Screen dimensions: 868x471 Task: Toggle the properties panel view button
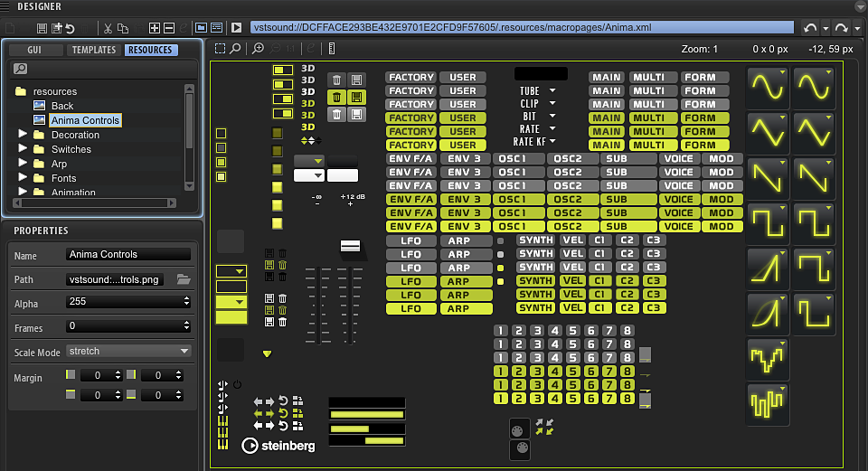[216, 28]
